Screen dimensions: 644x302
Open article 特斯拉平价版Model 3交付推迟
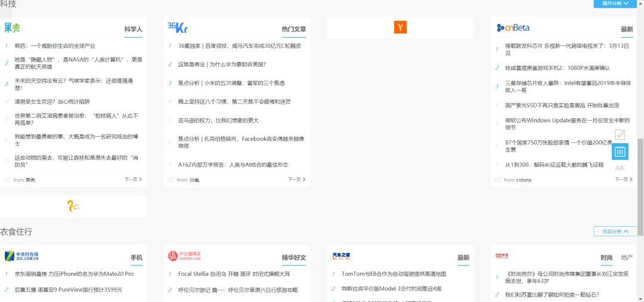coord(391,289)
